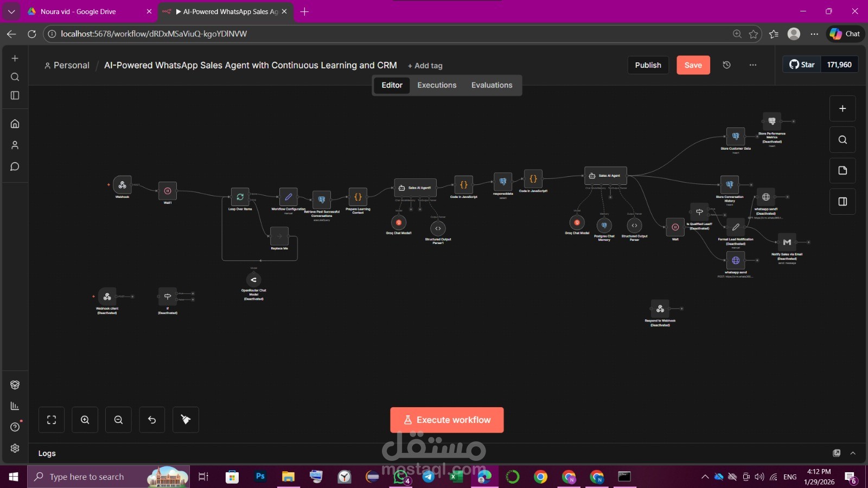Image resolution: width=868 pixels, height=488 pixels.
Task: Select the Loop Over Items node
Action: tap(240, 197)
